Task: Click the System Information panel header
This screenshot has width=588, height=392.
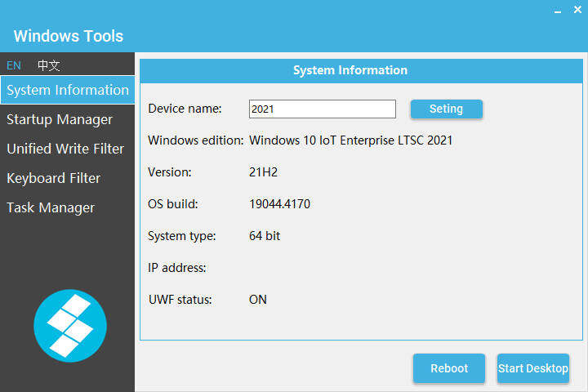Action: click(361, 70)
